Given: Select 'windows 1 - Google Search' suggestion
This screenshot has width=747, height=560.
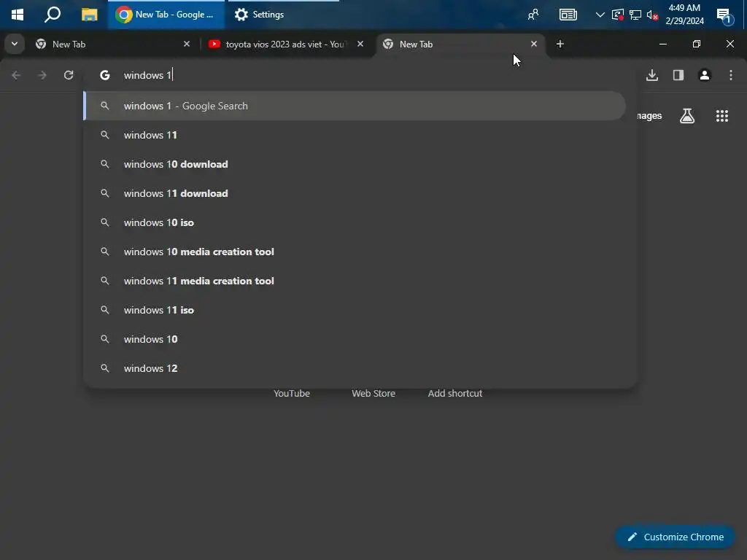Looking at the screenshot, I should (x=355, y=106).
